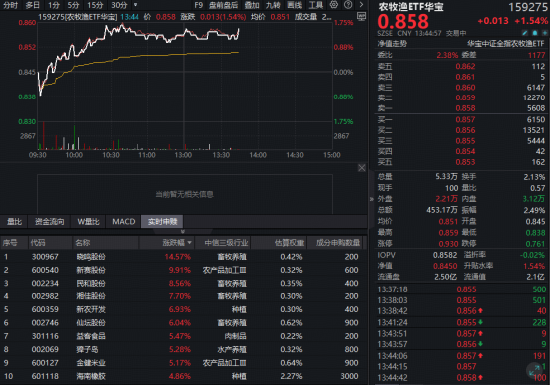Image resolution: width=550 pixels, height=385 pixels.
Task: Open 画线 drawing tools
Action: pyautogui.click(x=294, y=5)
